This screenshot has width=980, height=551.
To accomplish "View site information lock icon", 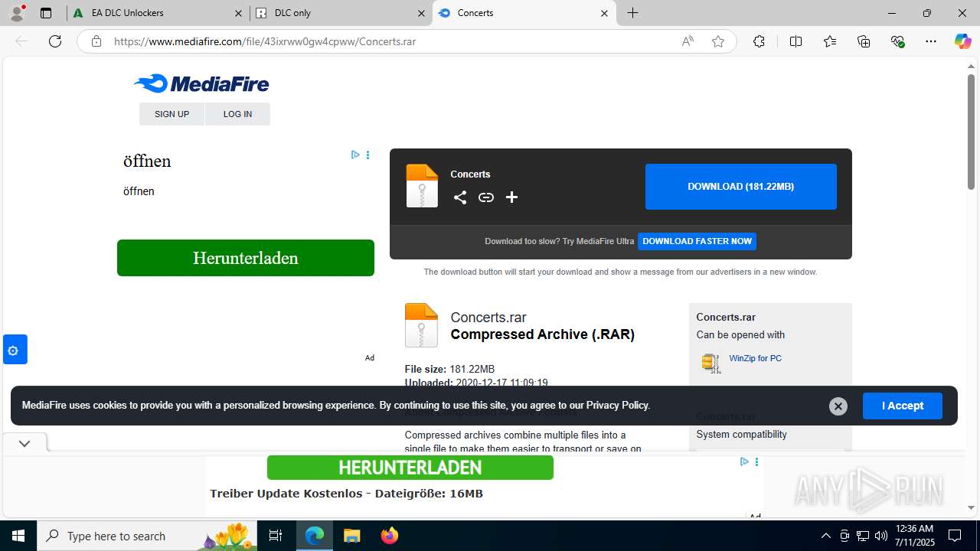I will [x=96, y=41].
